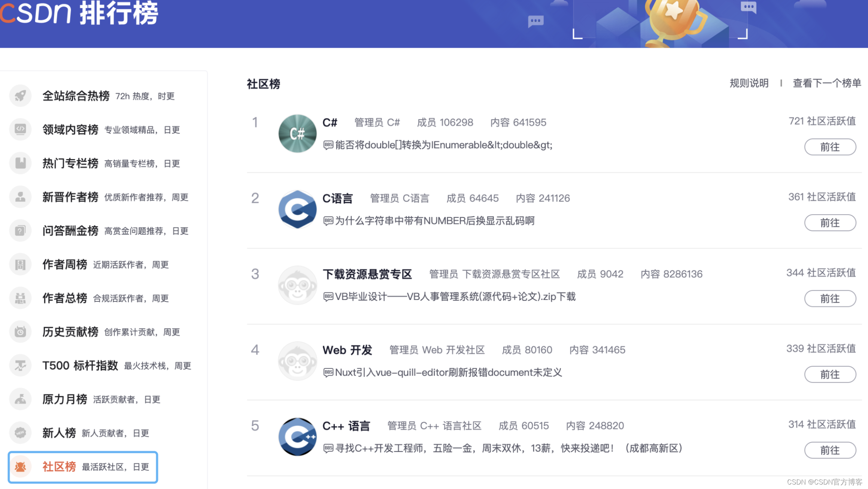Click the T500 标杆指数 sidebar icon
The width and height of the screenshot is (868, 489).
[20, 365]
